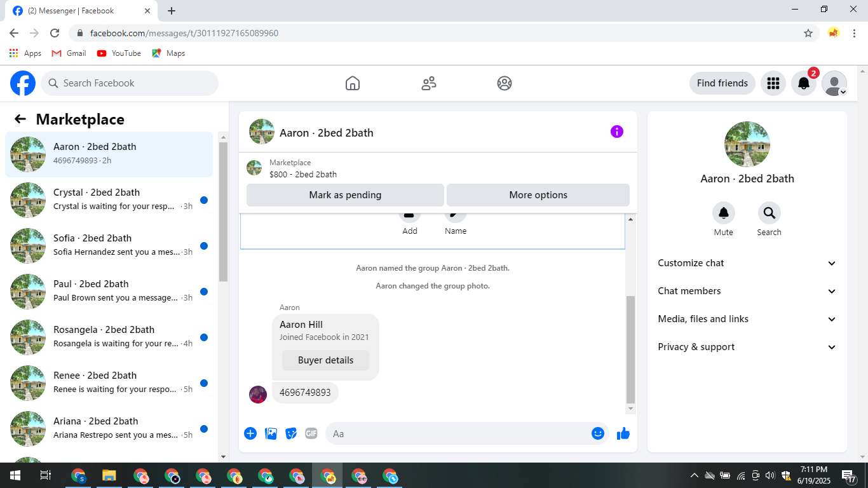Click the conversation list scrollbar
868x488 pixels.
(223, 212)
